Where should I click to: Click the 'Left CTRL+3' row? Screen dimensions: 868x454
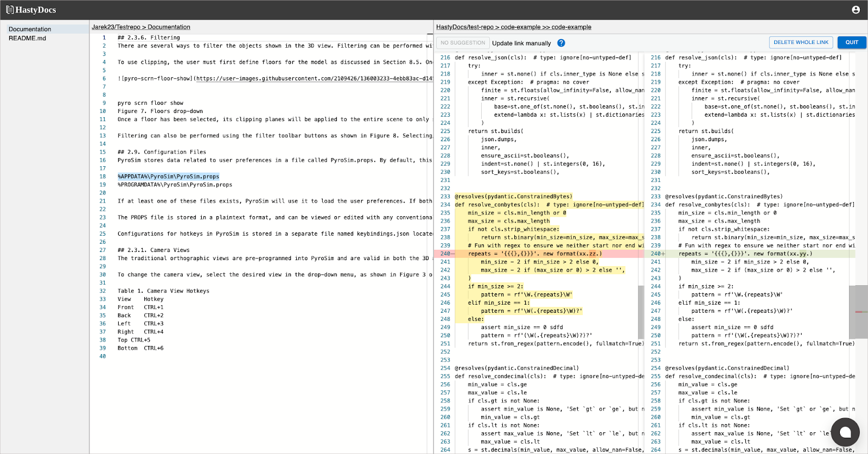click(x=141, y=324)
